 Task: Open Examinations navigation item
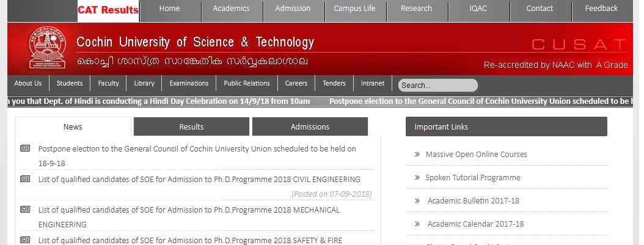pyautogui.click(x=189, y=83)
